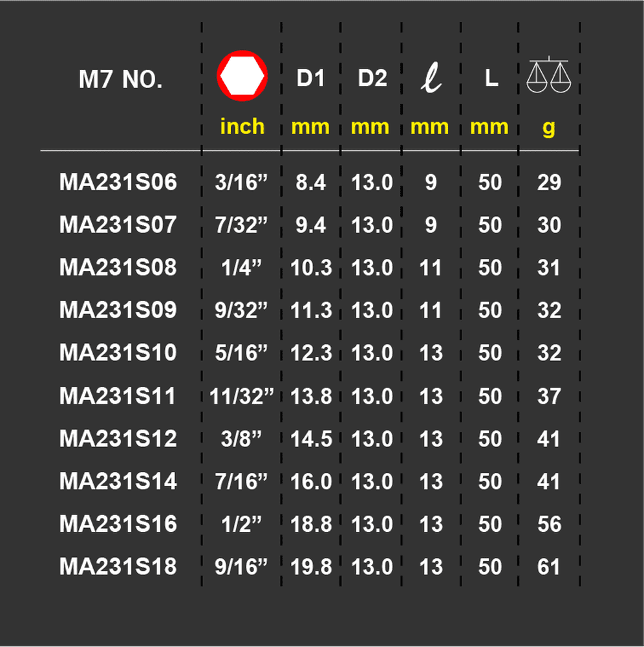Click the 7/16” size cell

[241, 481]
